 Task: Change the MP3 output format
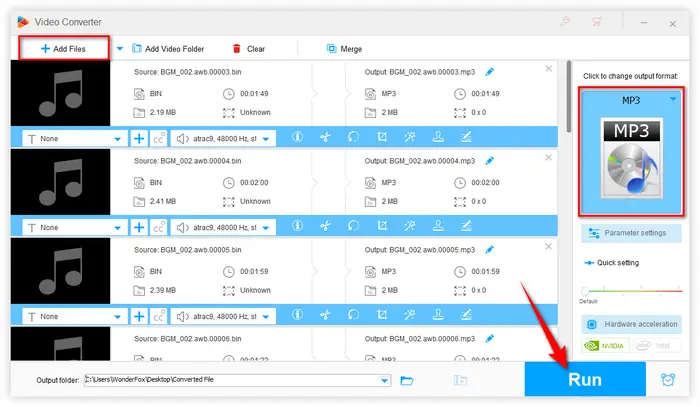631,152
